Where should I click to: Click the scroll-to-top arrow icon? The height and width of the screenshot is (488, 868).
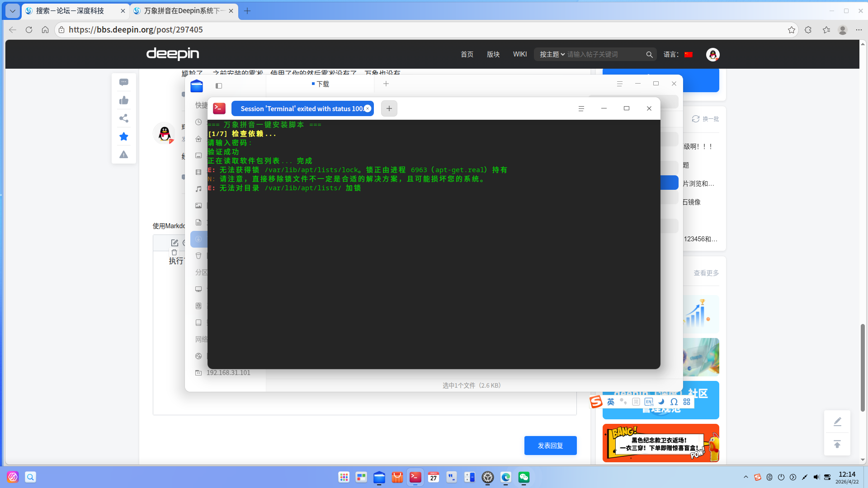coord(837,444)
